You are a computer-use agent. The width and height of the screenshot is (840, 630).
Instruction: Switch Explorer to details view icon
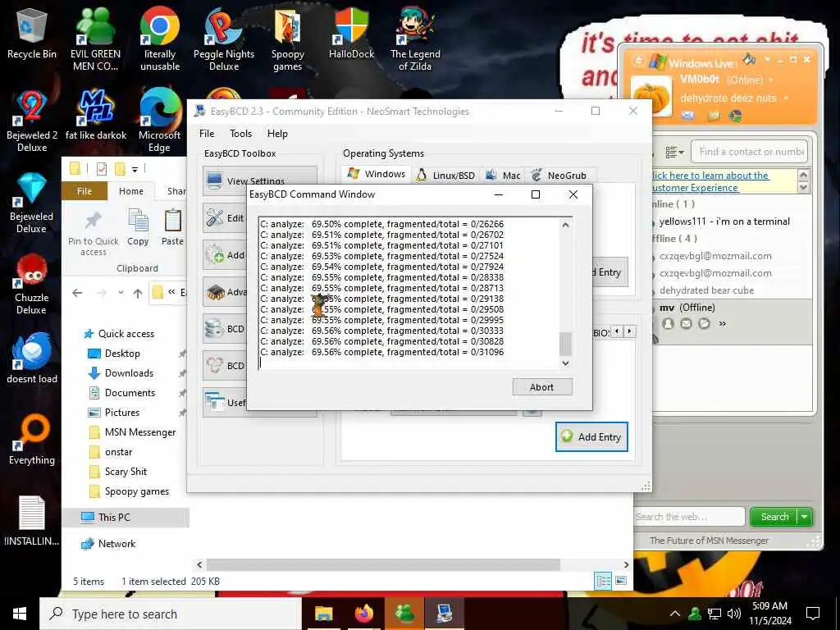coord(603,582)
